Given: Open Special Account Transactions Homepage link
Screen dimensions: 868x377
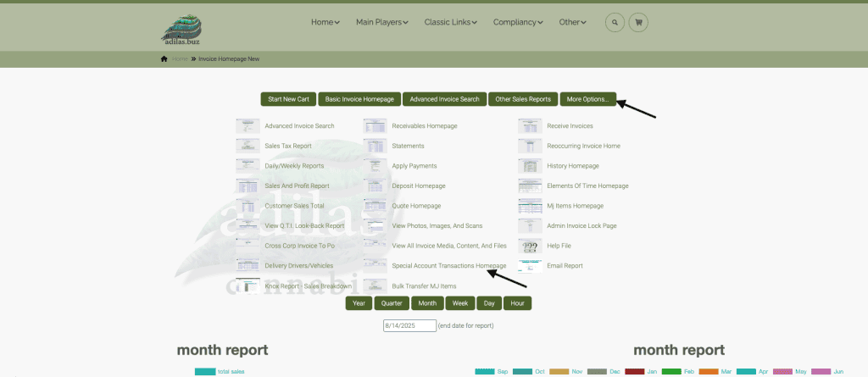Looking at the screenshot, I should 449,266.
